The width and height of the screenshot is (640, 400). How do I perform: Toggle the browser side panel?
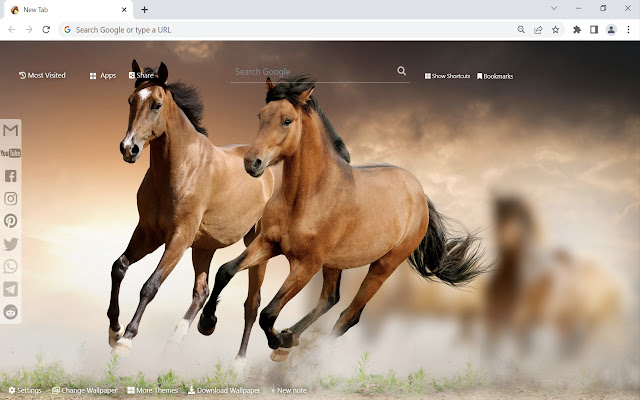(594, 29)
